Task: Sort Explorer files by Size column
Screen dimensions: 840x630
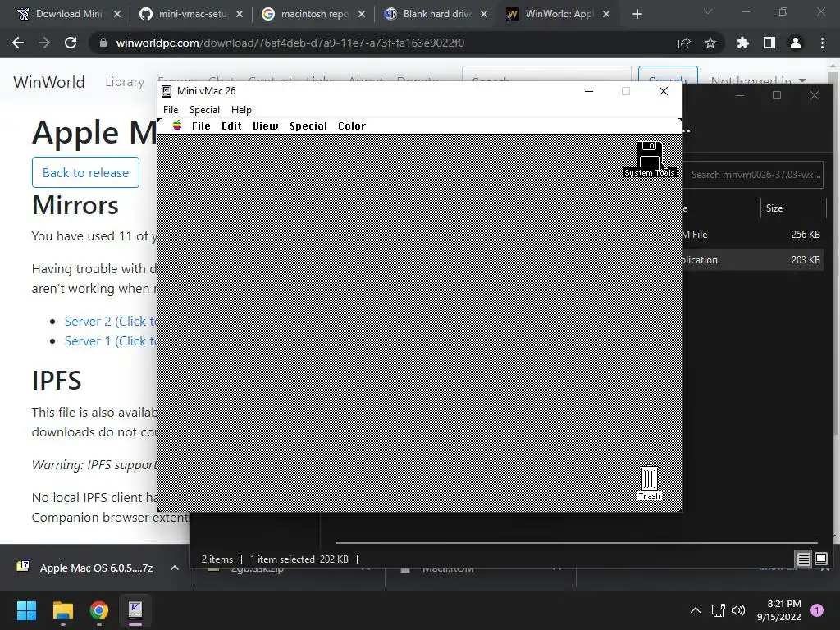Action: coord(774,208)
